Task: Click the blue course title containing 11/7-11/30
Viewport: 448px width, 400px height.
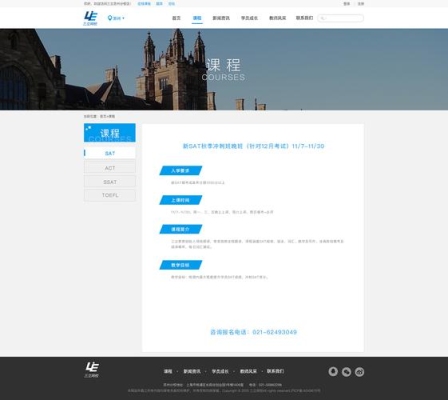Action: point(253,146)
